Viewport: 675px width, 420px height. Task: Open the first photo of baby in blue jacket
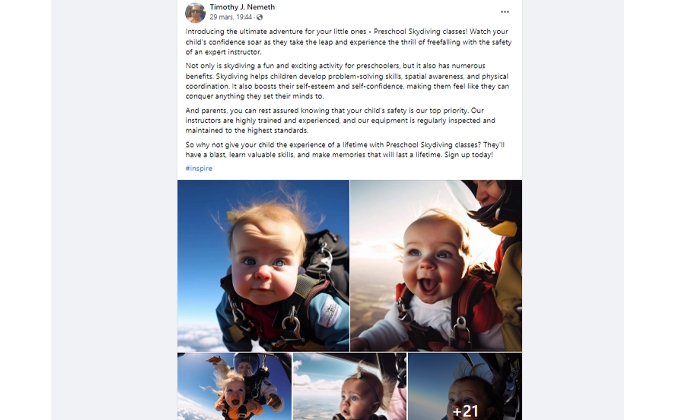(x=263, y=266)
